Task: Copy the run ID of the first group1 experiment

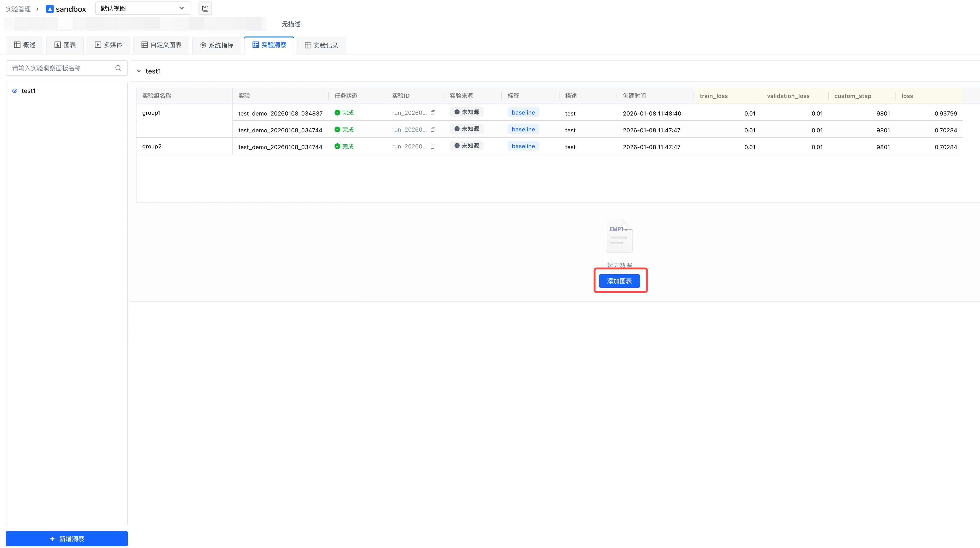Action: click(x=433, y=113)
